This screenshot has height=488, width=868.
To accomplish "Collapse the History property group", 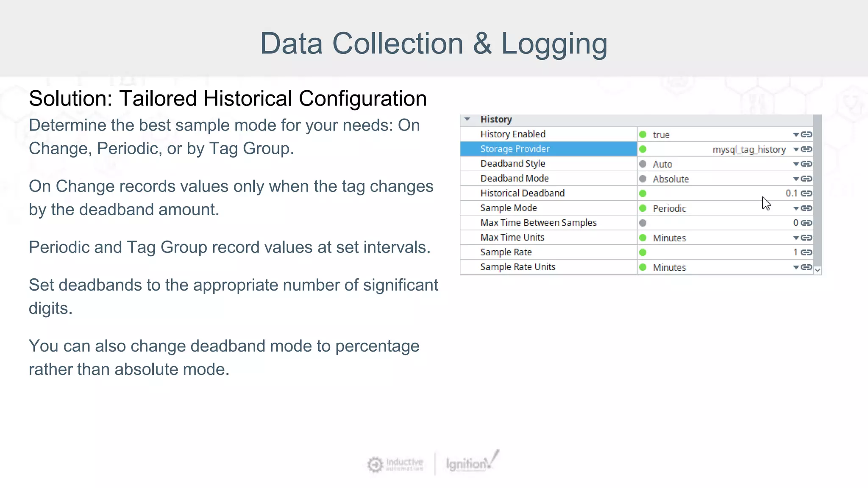I will (467, 119).
